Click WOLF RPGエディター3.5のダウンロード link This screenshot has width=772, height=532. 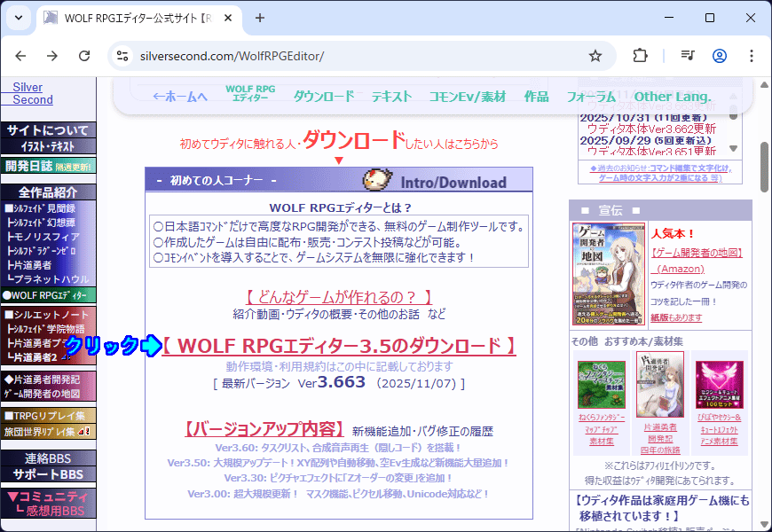[x=338, y=345]
